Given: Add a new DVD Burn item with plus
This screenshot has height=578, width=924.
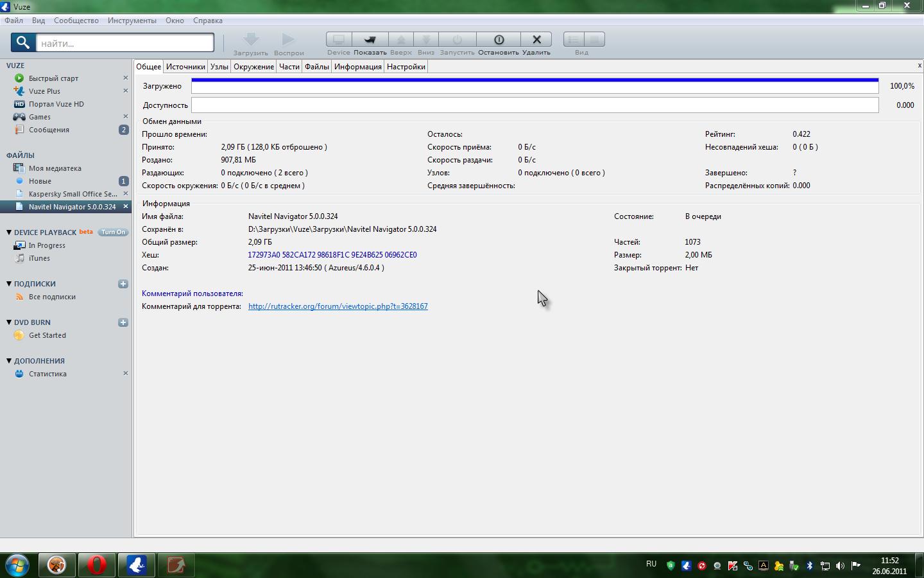Looking at the screenshot, I should click(x=123, y=322).
